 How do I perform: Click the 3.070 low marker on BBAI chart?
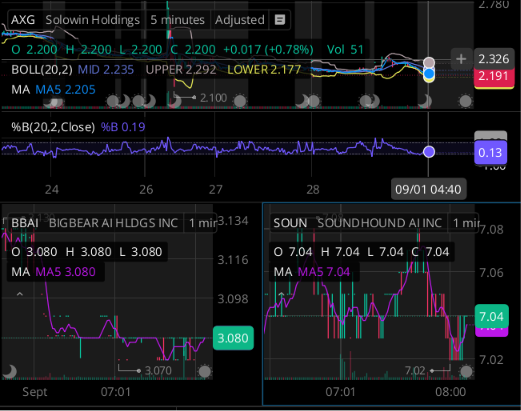pyautogui.click(x=158, y=371)
